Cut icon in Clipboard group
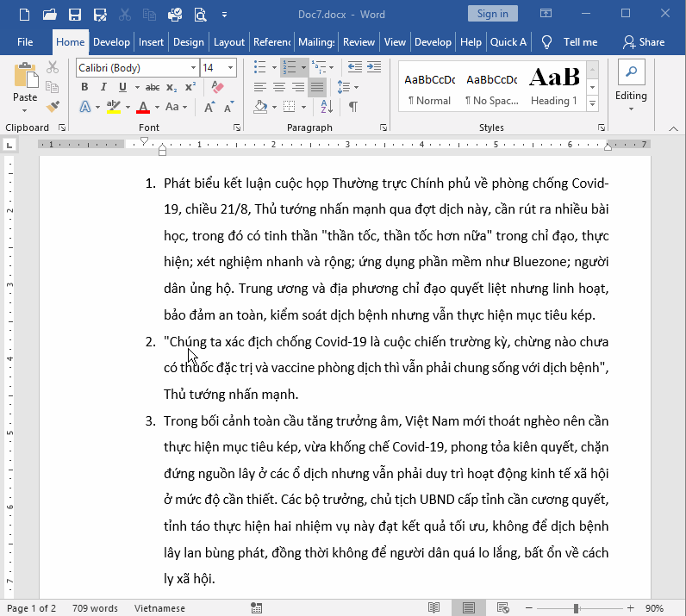The width and height of the screenshot is (686, 616). [x=53, y=67]
